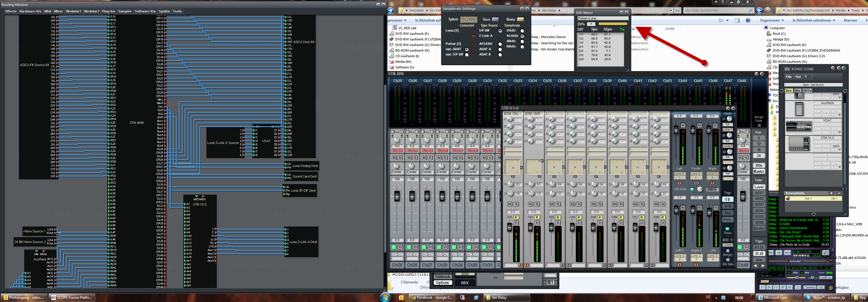Expand the empty device slot dropdown arrow

[x=840, y=167]
